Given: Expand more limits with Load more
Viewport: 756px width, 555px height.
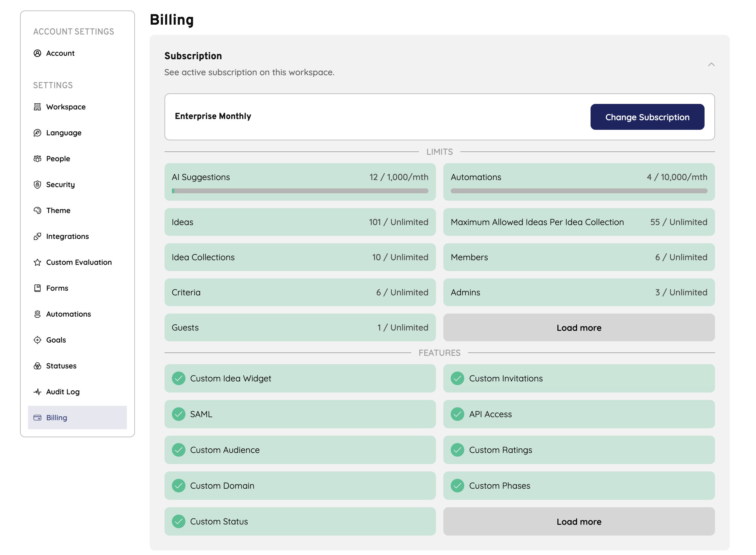Looking at the screenshot, I should point(579,327).
